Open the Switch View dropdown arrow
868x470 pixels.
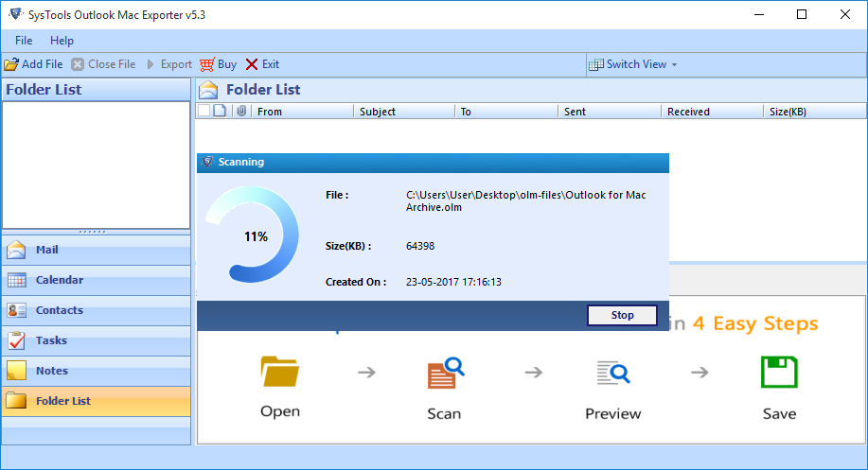tap(674, 64)
